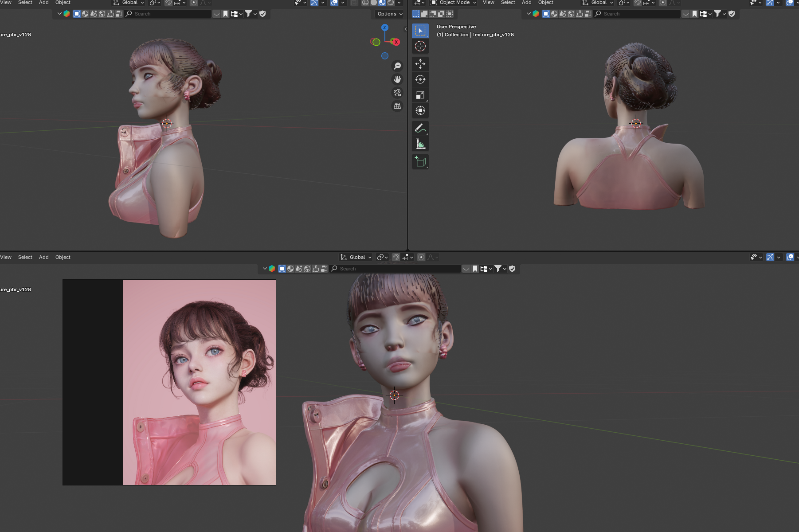Open the Object Mode dropdown
Viewport: 799px width, 532px height.
454,3
